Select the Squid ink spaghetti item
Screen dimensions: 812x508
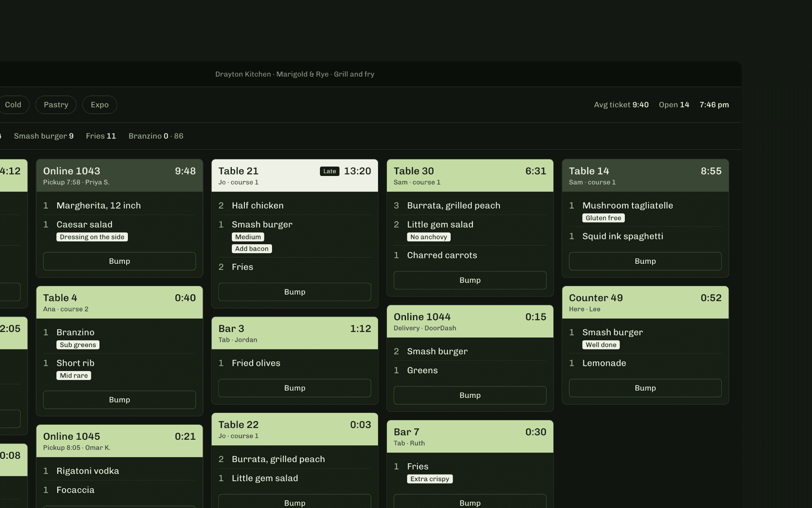pyautogui.click(x=645, y=237)
